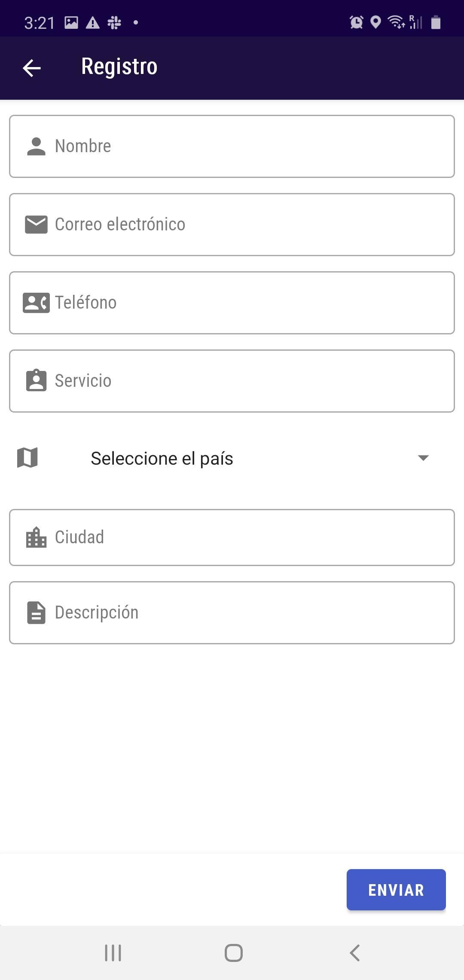
Task: Tap the document icon beside Descripción
Action: pyautogui.click(x=36, y=612)
